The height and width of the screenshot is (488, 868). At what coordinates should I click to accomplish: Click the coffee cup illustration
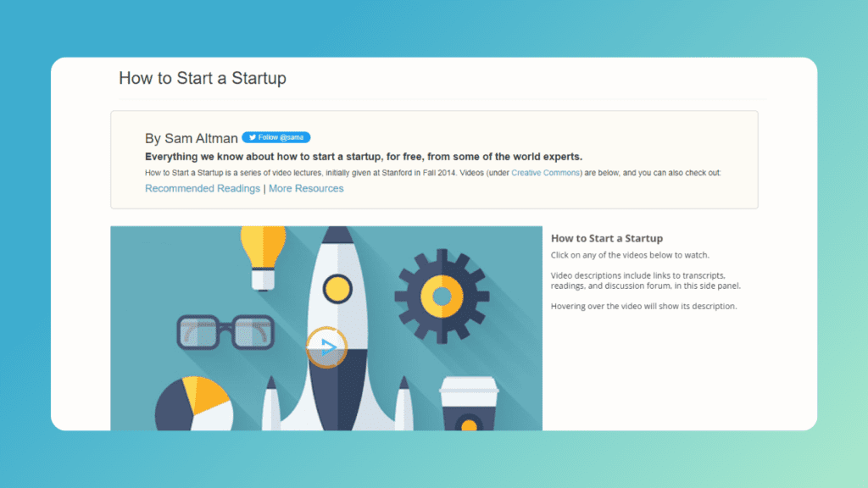click(469, 403)
